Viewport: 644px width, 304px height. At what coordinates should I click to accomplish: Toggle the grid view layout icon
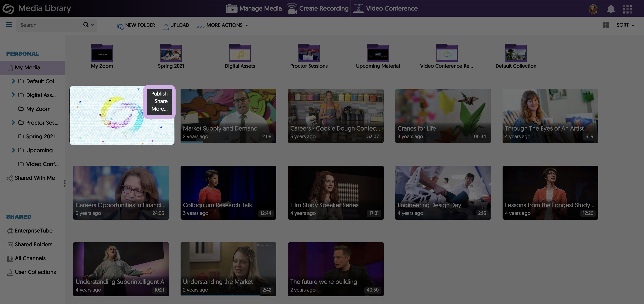605,25
